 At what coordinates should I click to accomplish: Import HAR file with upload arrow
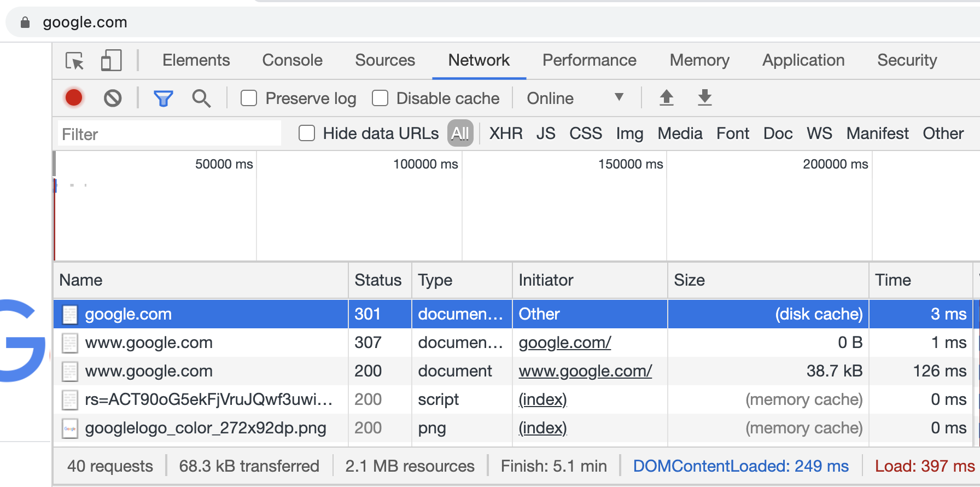[666, 98]
